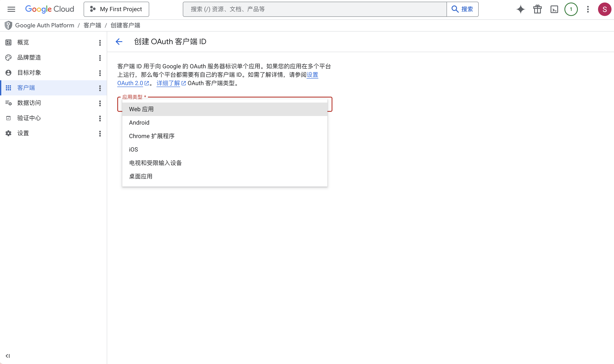
Task: Open 客户端 in the sidebar
Action: point(53,88)
